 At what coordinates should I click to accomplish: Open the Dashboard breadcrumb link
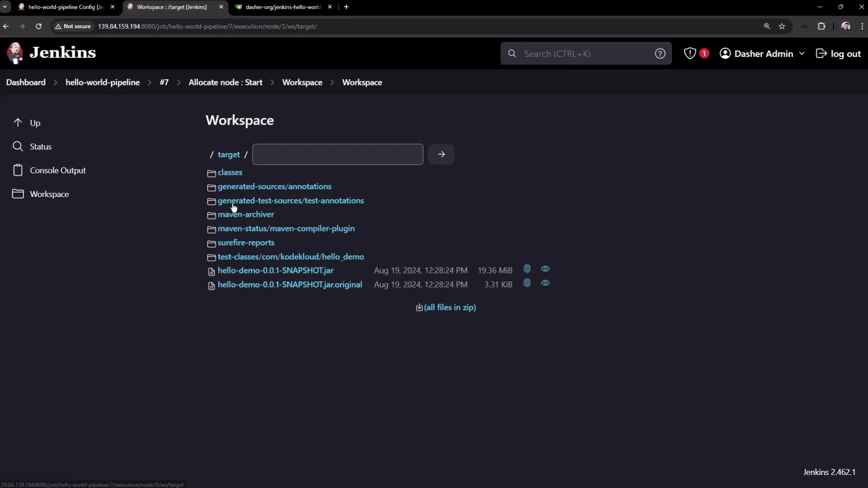click(25, 82)
